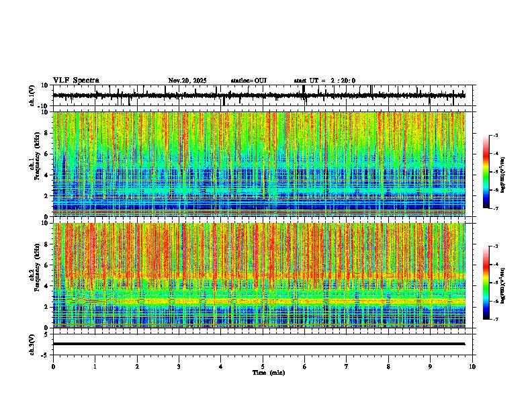Click the "VLF Spectra" plot title

[76, 81]
